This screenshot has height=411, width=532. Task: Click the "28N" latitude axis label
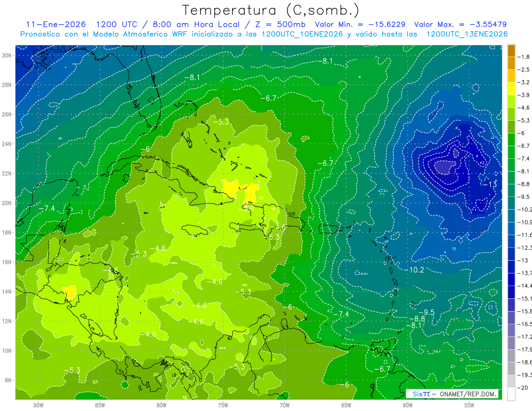[x=8, y=85]
